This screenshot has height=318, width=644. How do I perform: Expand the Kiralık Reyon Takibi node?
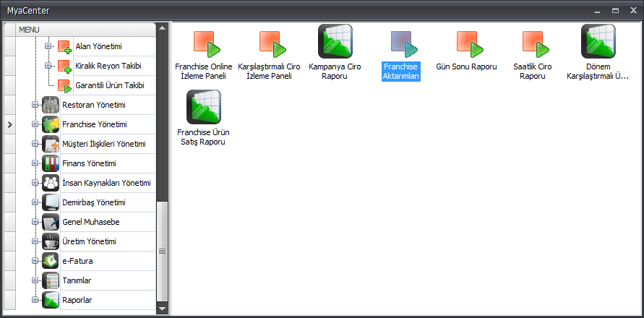[x=48, y=65]
